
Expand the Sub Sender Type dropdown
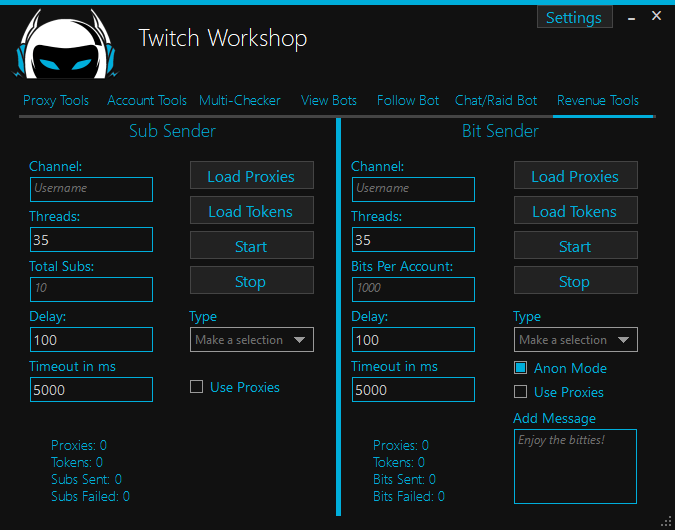pos(252,340)
